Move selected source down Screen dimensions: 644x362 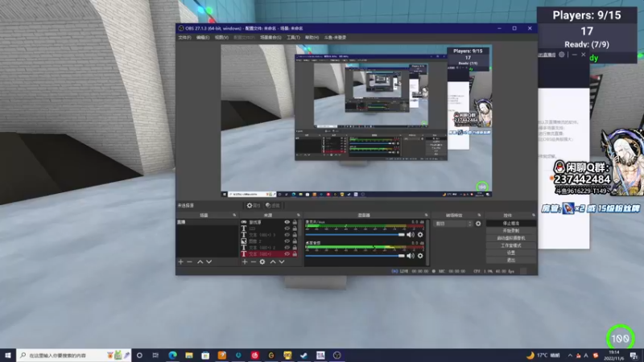282,262
